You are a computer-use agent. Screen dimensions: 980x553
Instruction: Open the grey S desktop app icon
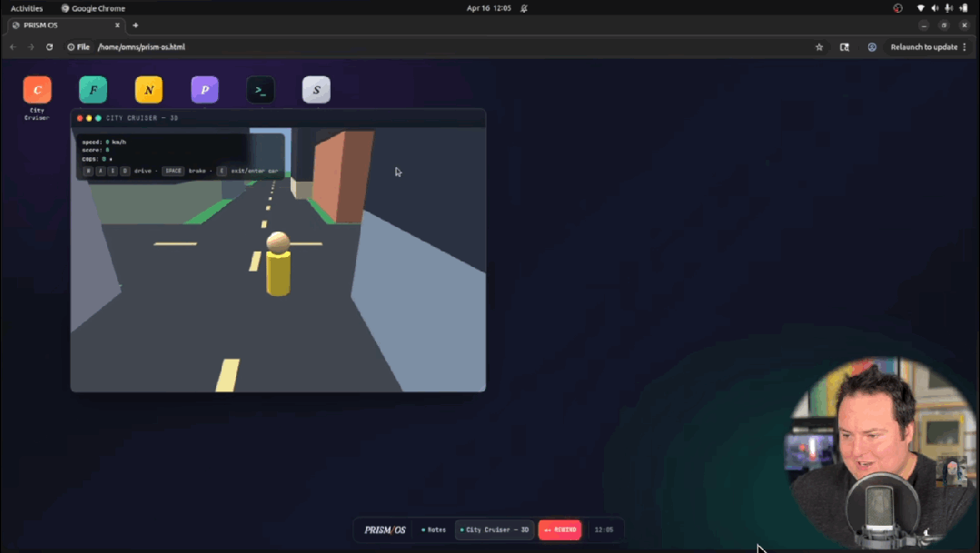coord(316,90)
